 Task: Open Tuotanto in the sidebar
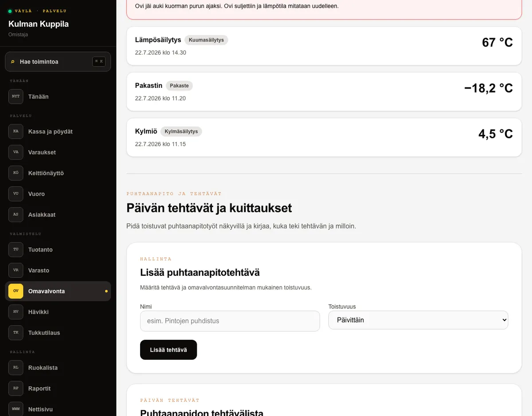click(58, 249)
